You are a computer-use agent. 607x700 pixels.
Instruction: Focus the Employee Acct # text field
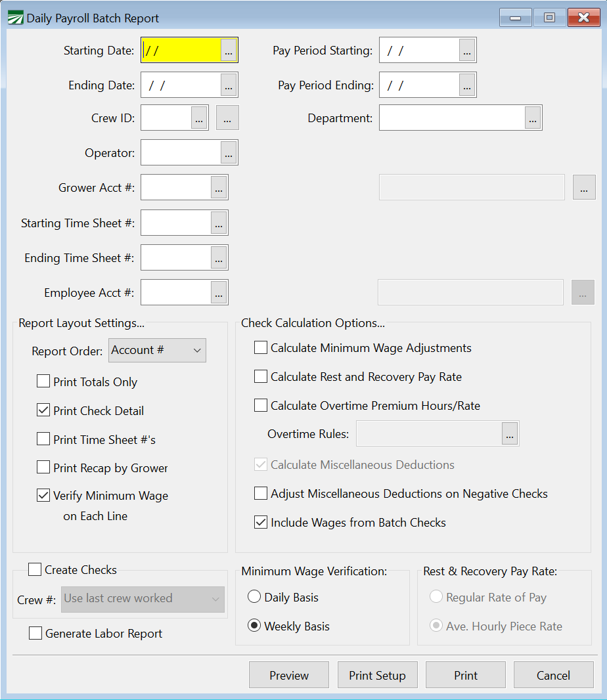(x=176, y=293)
